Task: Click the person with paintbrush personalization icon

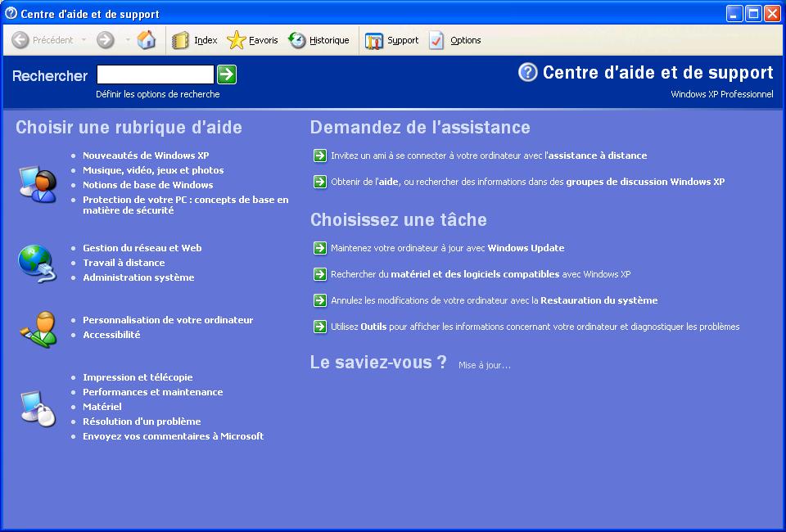Action: click(x=38, y=329)
